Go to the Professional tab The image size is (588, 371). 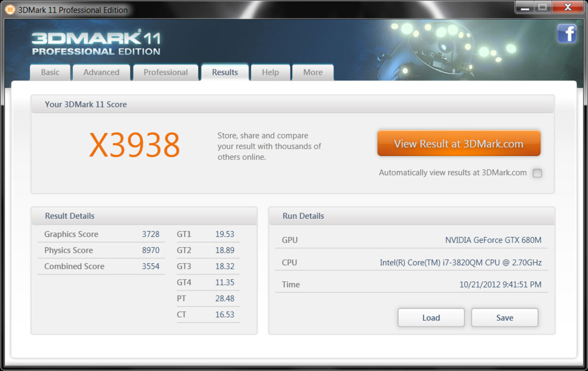[165, 72]
